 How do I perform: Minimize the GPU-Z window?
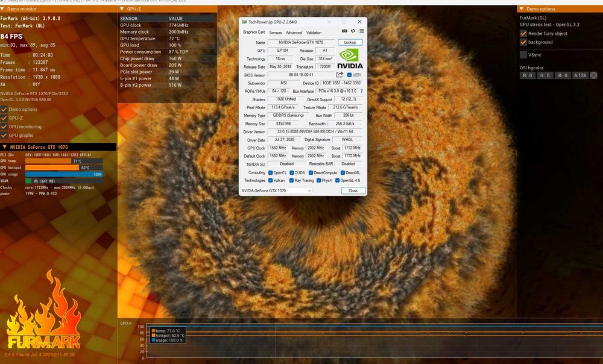(329, 22)
